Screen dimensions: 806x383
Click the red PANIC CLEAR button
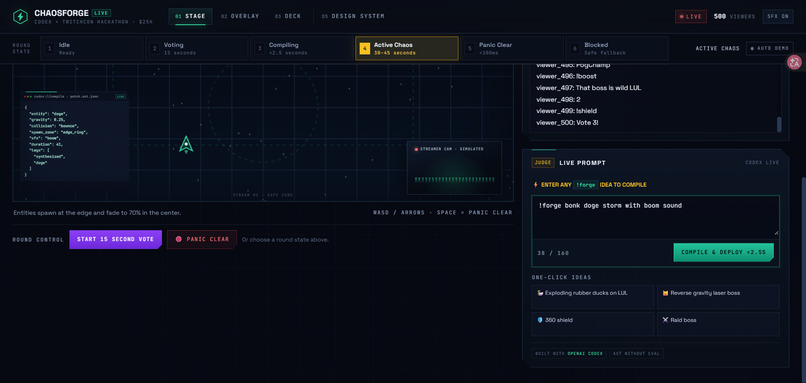coord(202,240)
